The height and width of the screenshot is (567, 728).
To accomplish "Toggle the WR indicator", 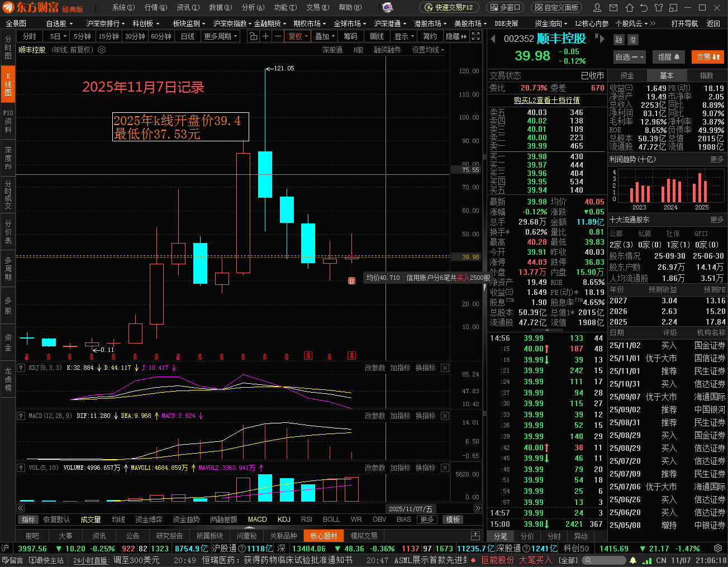I will click(x=356, y=520).
